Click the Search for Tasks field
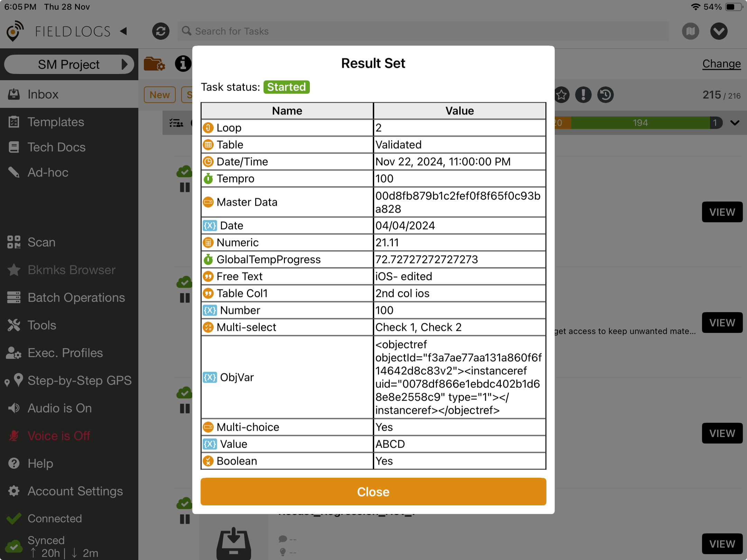This screenshot has height=560, width=747. click(x=423, y=31)
